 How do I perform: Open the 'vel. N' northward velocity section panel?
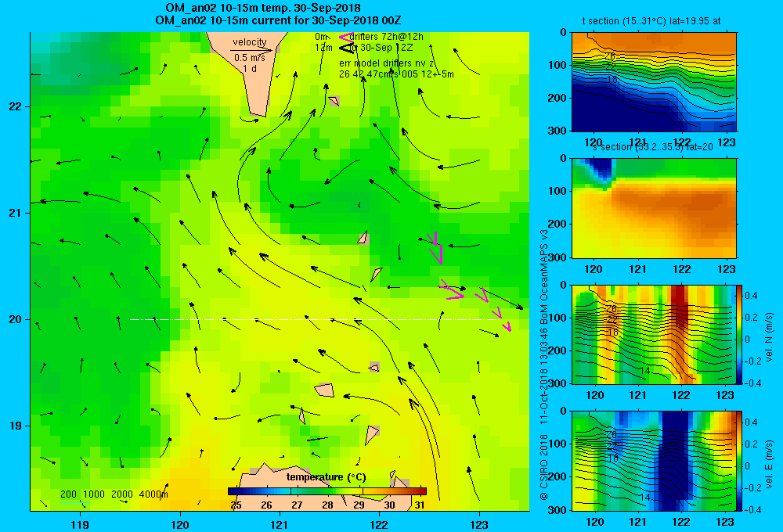(654, 334)
